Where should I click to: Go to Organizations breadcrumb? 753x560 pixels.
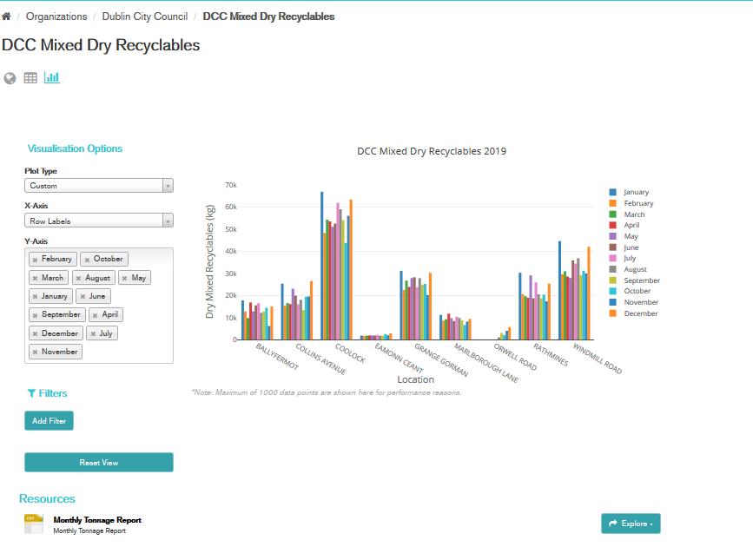[x=56, y=16]
